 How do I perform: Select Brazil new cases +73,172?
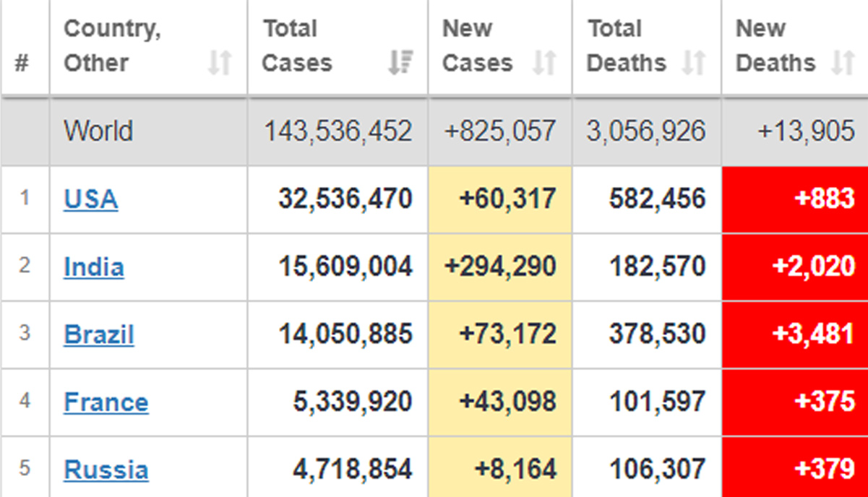coord(508,334)
